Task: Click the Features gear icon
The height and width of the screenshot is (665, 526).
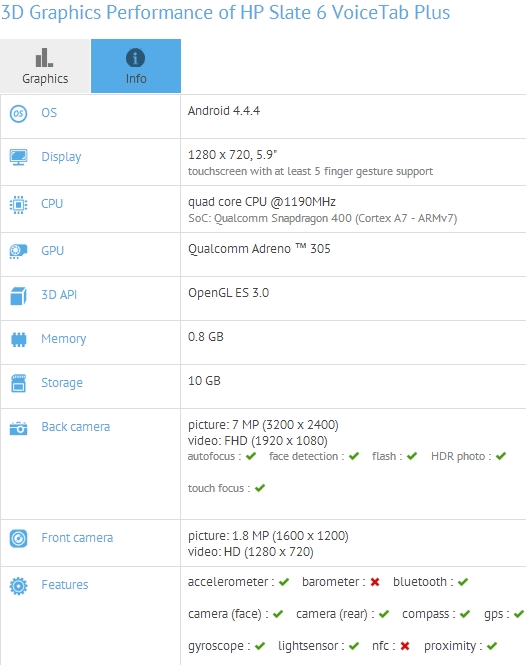Action: tap(18, 586)
